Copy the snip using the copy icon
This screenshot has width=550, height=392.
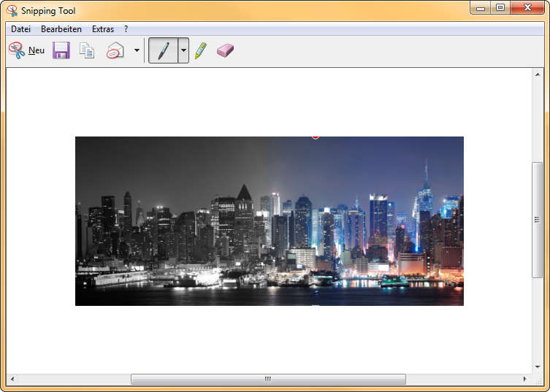(x=88, y=50)
